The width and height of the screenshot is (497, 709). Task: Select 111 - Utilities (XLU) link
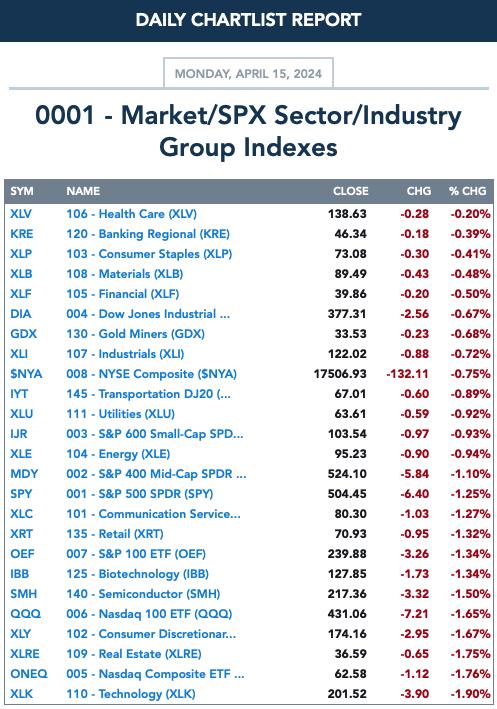click(120, 414)
